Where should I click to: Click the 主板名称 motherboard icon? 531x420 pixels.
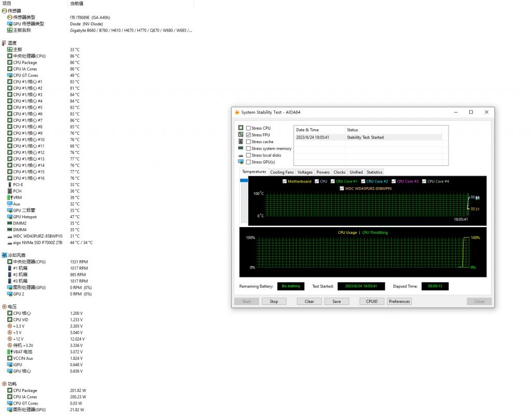tap(9, 30)
